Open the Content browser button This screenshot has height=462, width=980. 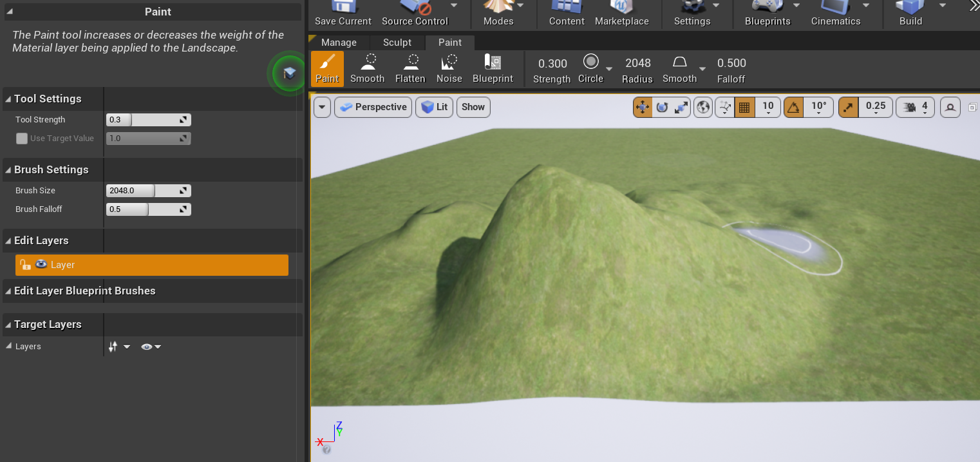click(566, 14)
